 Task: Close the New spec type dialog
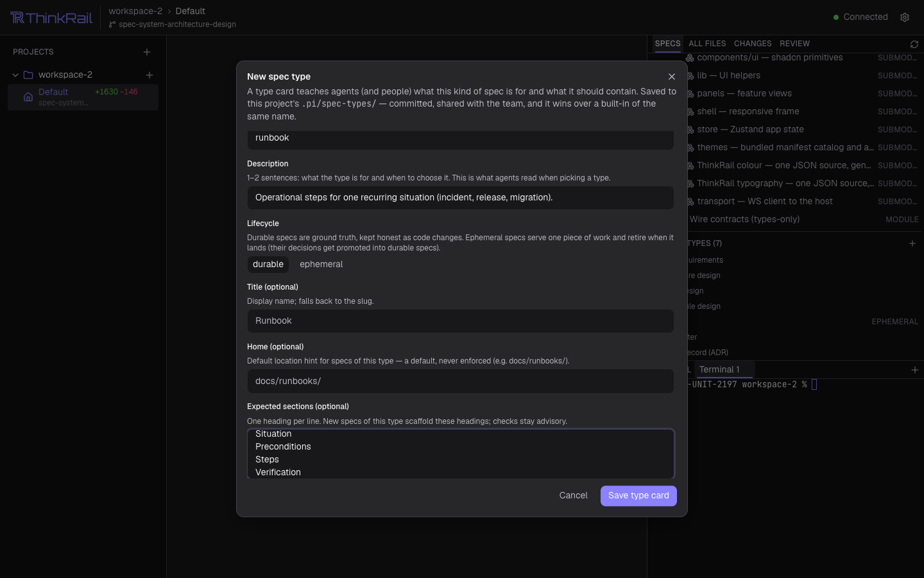tap(672, 76)
